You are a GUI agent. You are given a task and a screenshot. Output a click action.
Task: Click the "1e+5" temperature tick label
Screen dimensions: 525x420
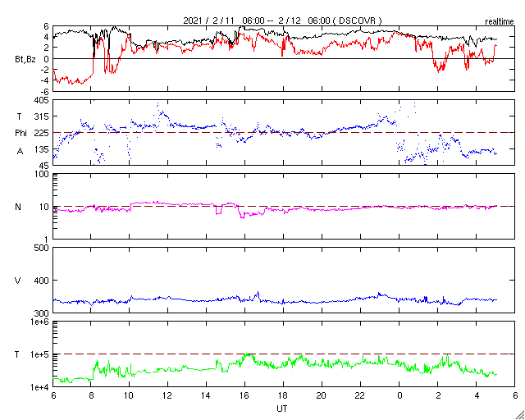39,354
